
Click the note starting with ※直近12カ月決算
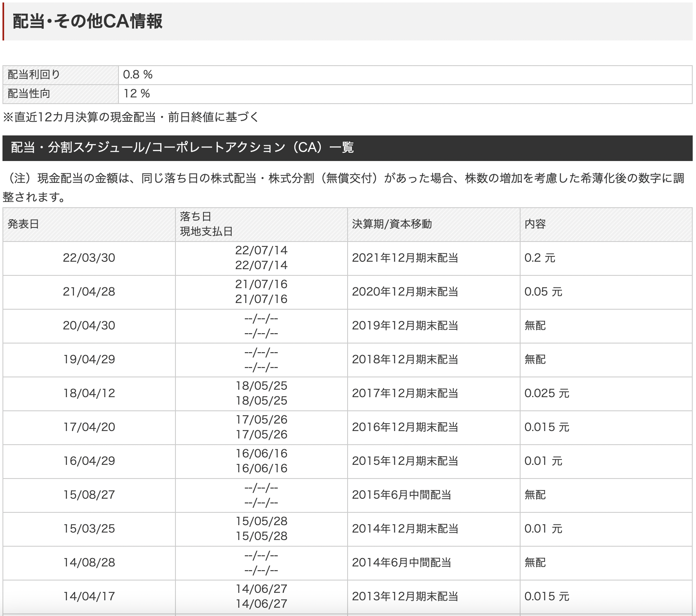[130, 117]
